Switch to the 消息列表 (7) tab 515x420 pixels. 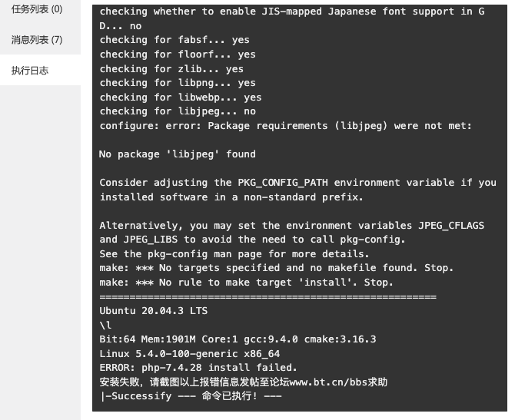(x=37, y=40)
